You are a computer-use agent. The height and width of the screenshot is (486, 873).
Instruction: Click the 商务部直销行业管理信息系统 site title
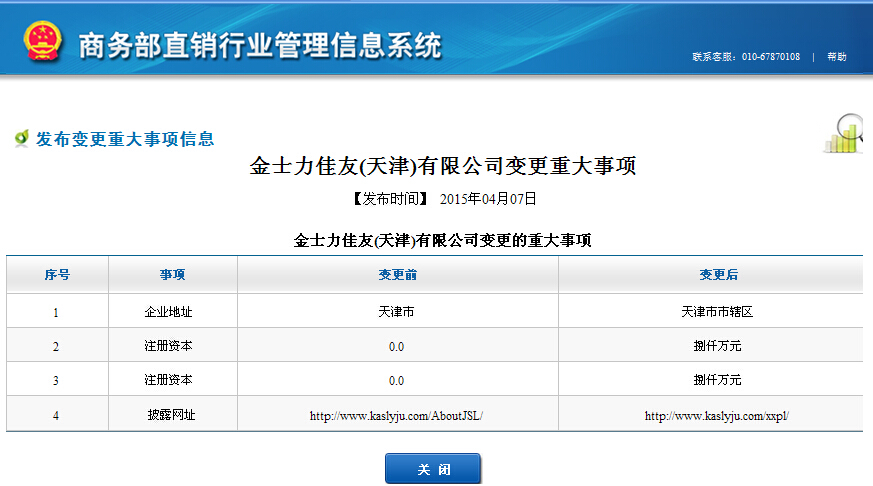259,45
